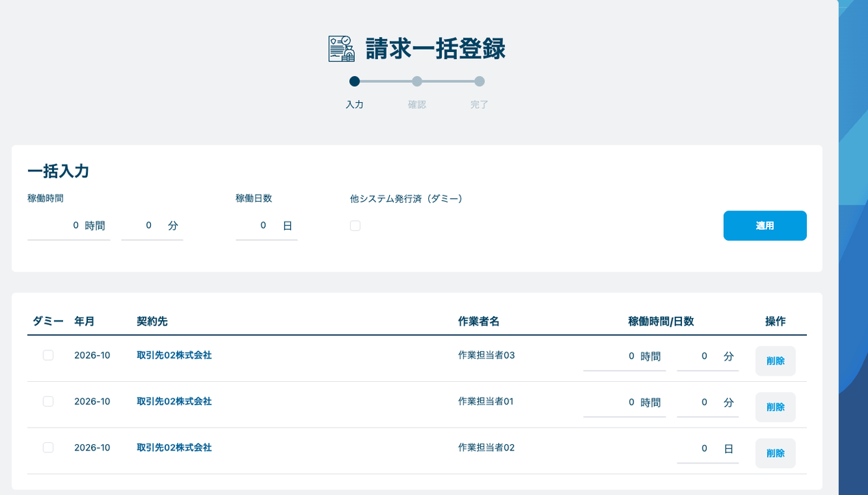Viewport: 868px width, 495px height.
Task: Click the 作業担当者02 name cell
Action: coord(486,448)
